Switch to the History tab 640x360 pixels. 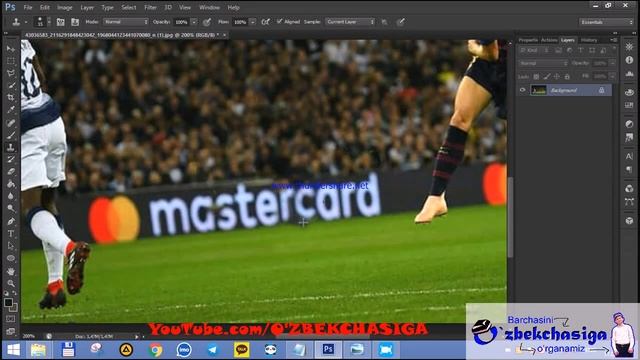pyautogui.click(x=589, y=40)
